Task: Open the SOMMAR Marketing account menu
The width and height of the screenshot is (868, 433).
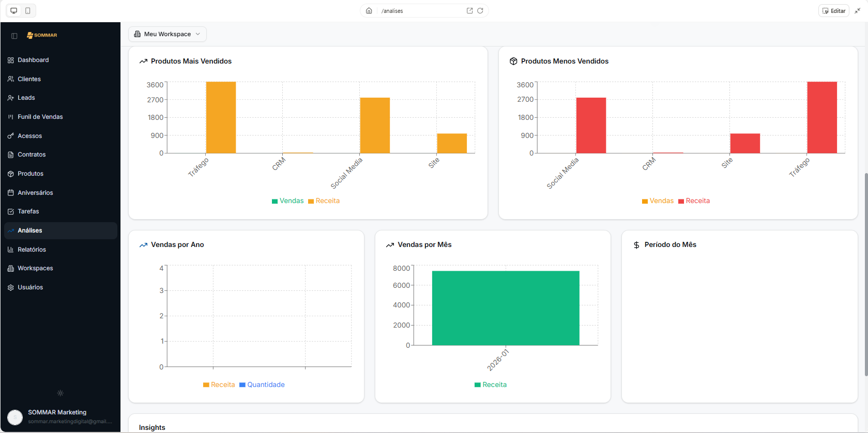Action: pyautogui.click(x=60, y=416)
